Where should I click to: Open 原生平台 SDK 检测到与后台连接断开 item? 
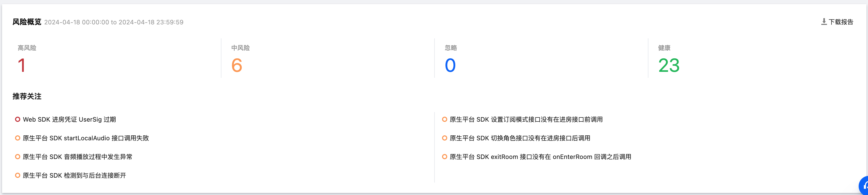(74, 176)
